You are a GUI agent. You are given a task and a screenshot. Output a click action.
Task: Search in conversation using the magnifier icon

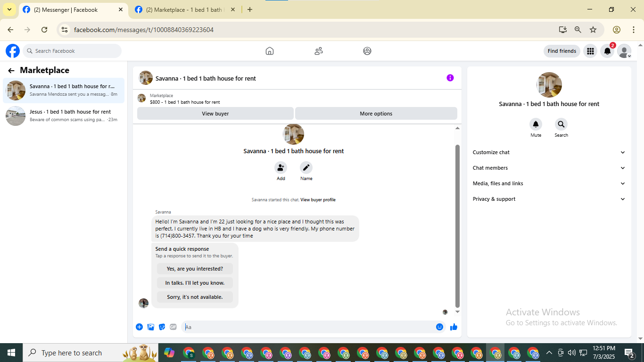(561, 124)
